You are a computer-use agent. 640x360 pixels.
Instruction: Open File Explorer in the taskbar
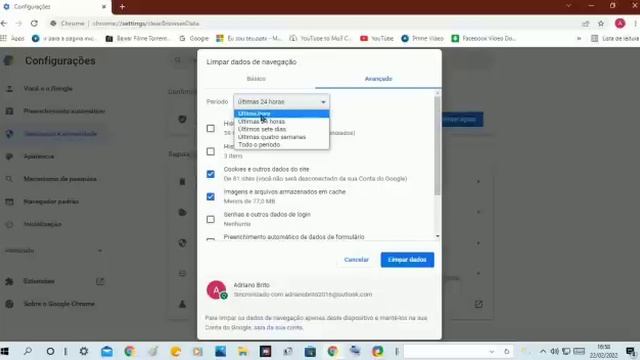coord(243,351)
